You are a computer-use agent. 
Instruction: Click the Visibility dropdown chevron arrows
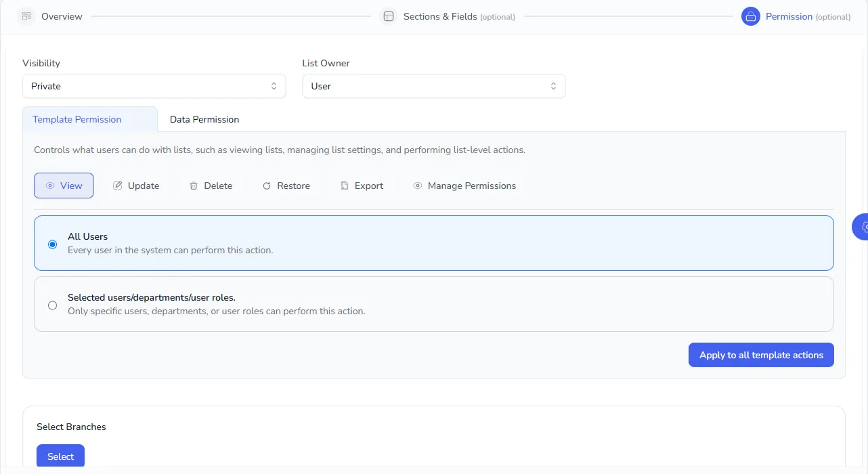[274, 86]
